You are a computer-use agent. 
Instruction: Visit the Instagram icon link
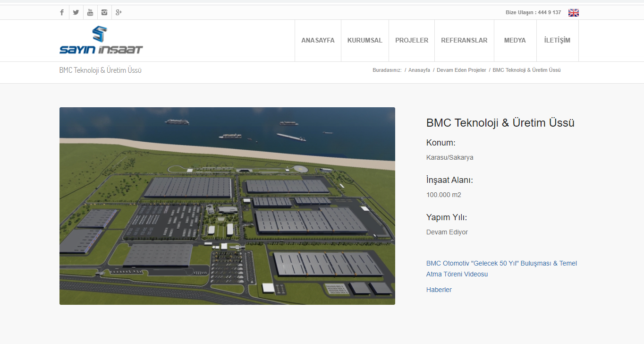[x=104, y=12]
